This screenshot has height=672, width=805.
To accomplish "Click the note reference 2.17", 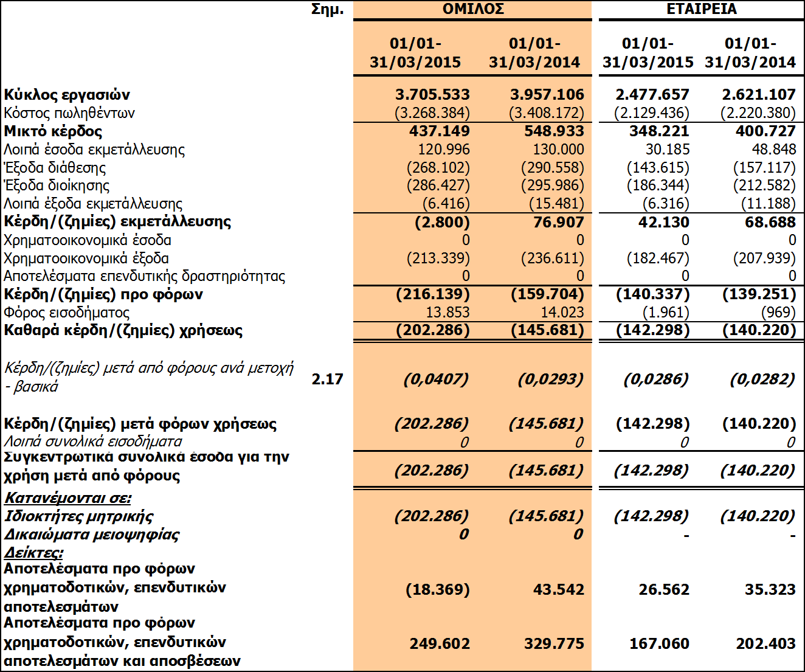I will pyautogui.click(x=328, y=379).
